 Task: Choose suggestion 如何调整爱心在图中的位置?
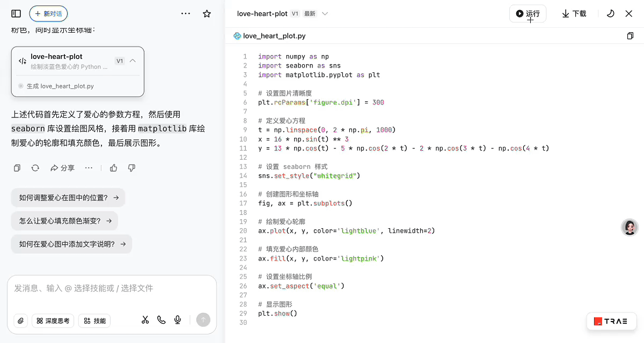68,197
